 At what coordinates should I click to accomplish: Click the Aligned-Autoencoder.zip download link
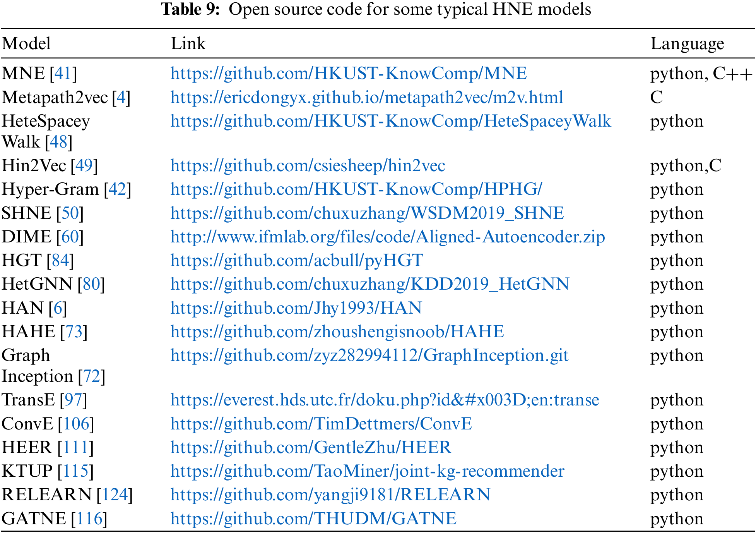387,237
